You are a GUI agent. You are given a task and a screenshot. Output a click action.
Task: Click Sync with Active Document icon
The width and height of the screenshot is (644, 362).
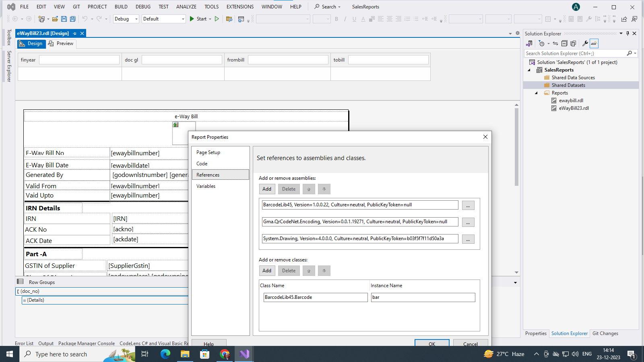(x=555, y=43)
